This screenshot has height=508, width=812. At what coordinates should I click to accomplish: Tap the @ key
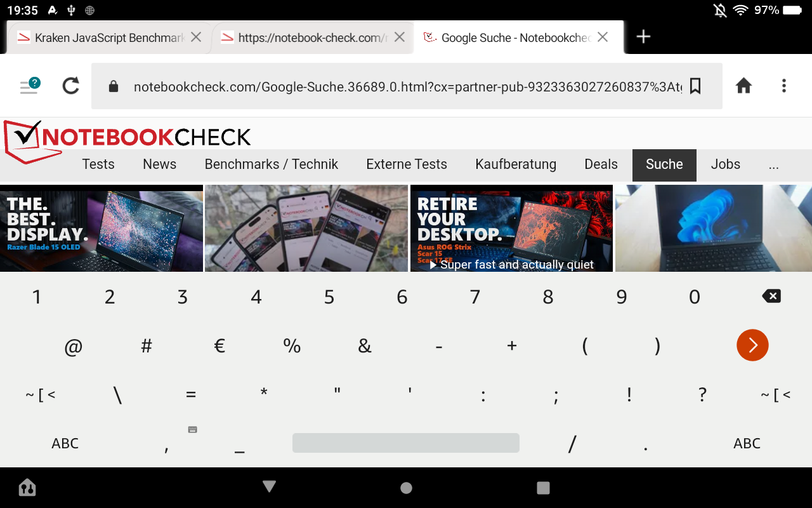click(x=74, y=347)
